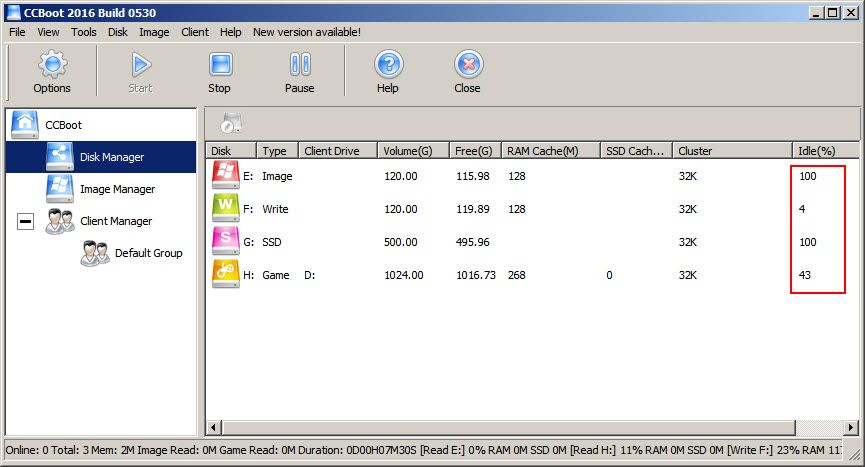Click the horizontal scrollbar thumb
865x467 pixels.
509,427
